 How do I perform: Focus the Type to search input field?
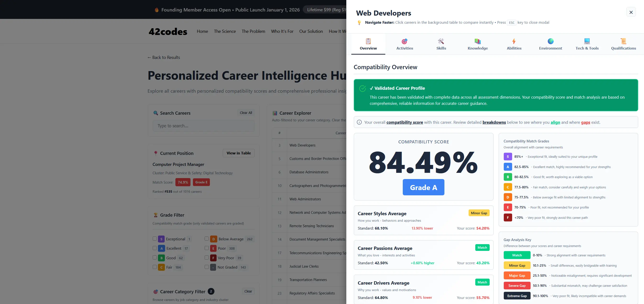[x=203, y=126]
